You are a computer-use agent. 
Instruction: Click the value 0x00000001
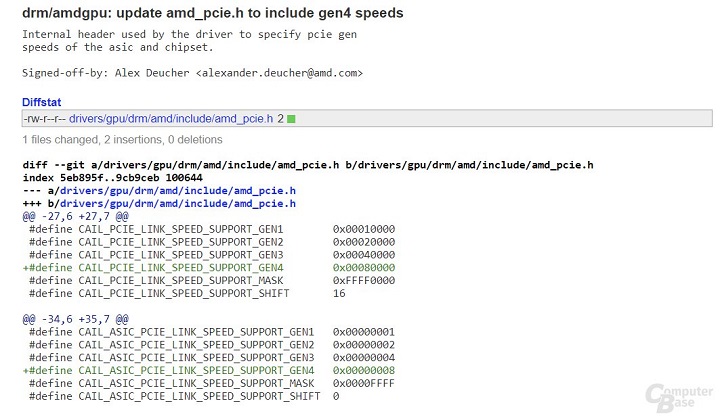pos(364,332)
